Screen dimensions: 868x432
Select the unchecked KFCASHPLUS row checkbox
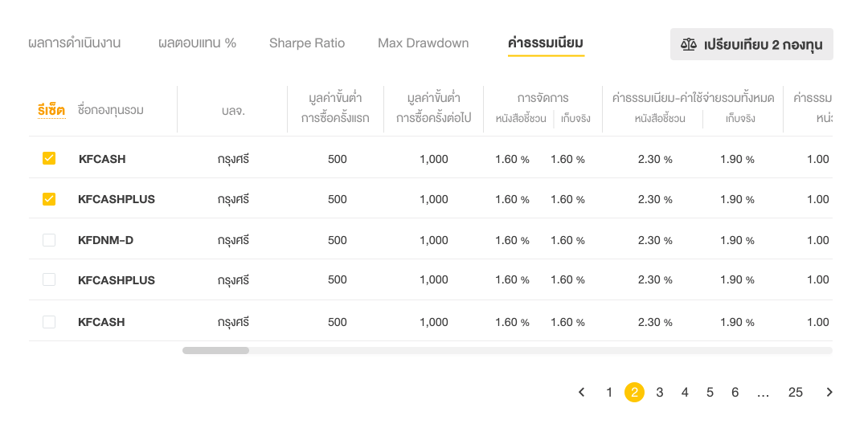pos(49,279)
